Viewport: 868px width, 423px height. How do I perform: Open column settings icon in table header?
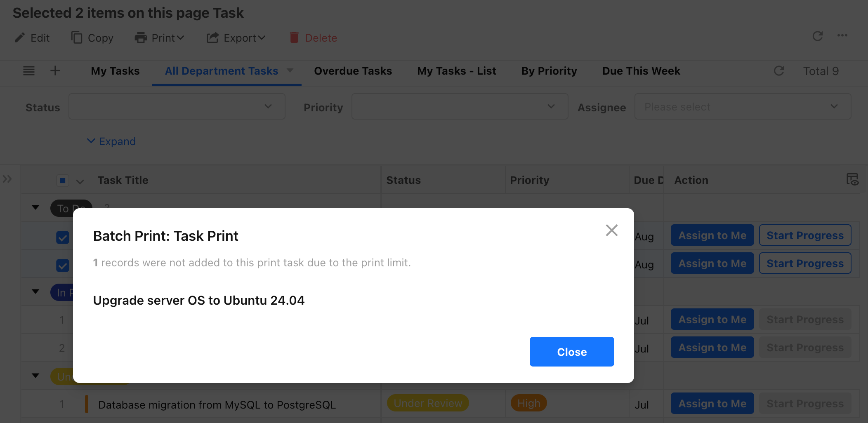(852, 179)
